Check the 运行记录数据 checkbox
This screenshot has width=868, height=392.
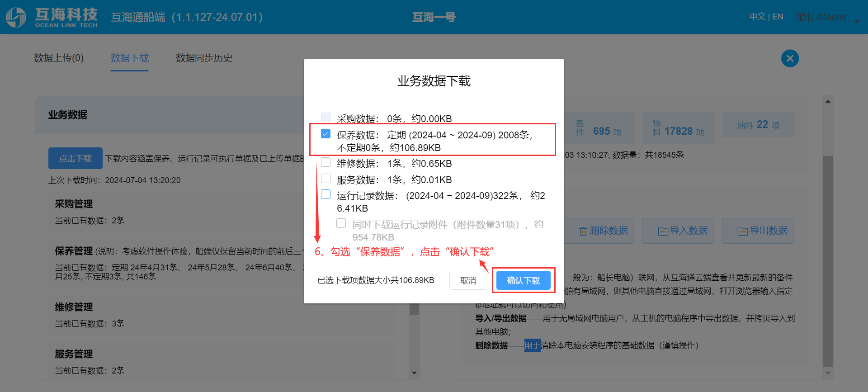(325, 194)
